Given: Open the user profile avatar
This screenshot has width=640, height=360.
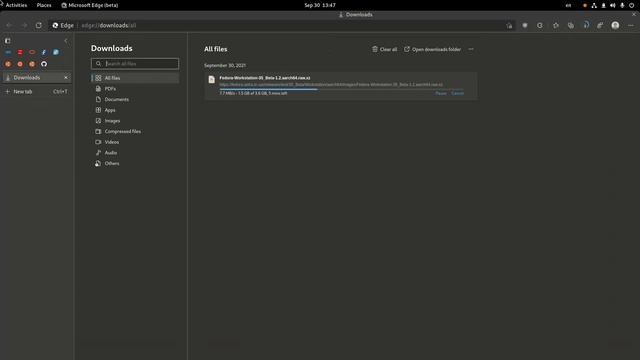Looking at the screenshot, I should click(x=615, y=25).
